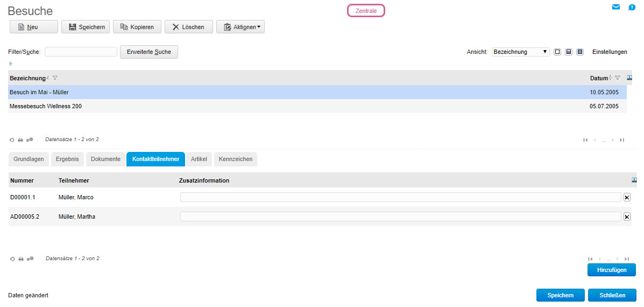Click column chooser icon in Besuche list header
This screenshot has width=644, height=307.
coord(629,77)
